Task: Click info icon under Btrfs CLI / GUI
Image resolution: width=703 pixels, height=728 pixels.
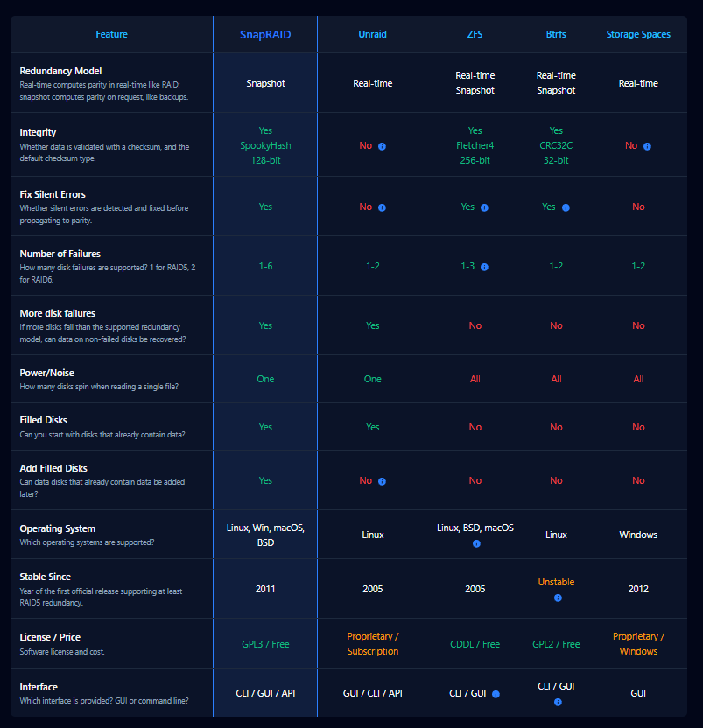Action: pos(558,702)
